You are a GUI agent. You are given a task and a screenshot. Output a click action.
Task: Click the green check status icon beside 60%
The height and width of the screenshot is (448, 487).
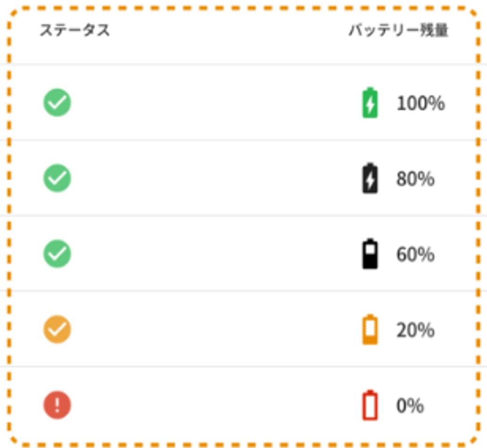point(57,253)
